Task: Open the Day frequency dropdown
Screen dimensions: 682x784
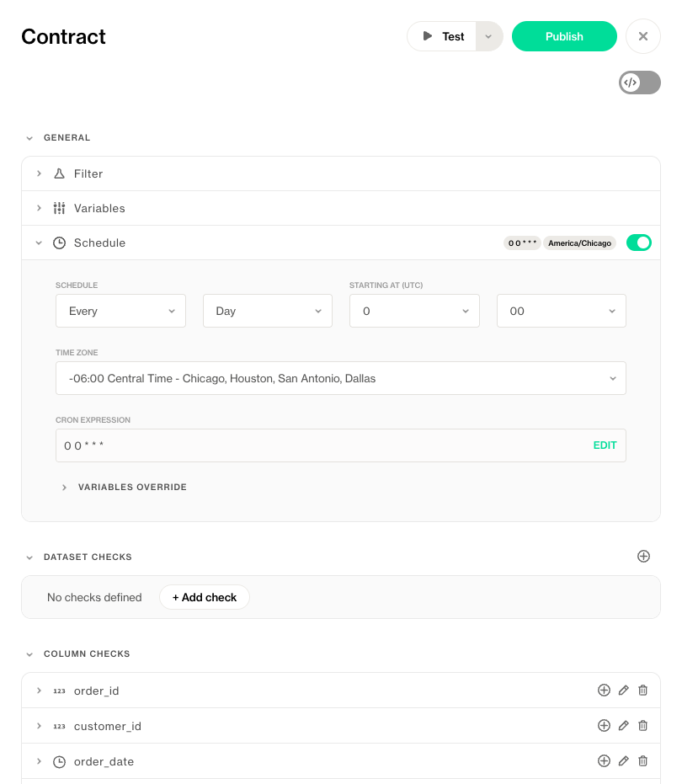Action: pyautogui.click(x=268, y=311)
